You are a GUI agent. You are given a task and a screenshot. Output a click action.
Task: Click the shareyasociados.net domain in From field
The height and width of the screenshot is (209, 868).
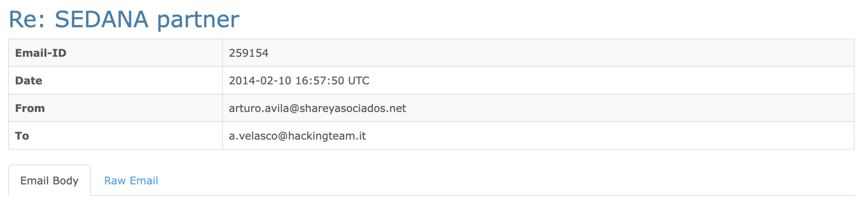[x=353, y=108]
